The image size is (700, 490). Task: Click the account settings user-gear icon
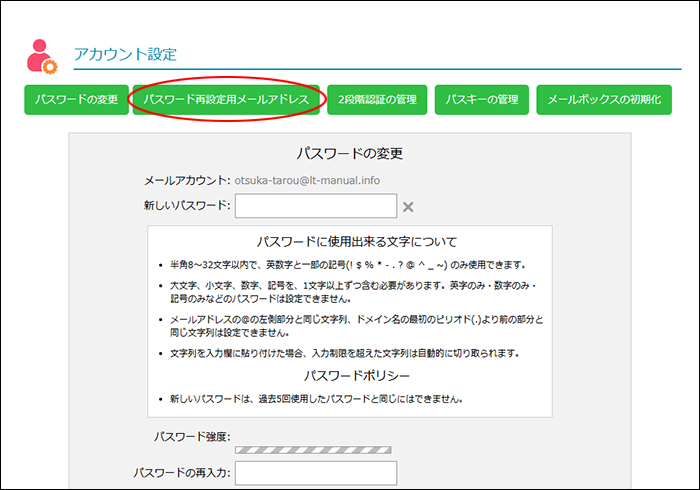[42, 57]
